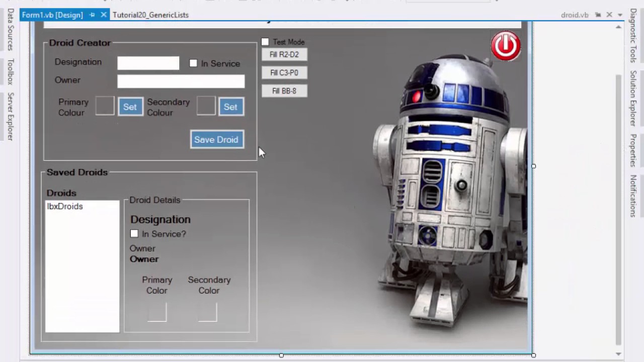644x362 pixels.
Task: Click the scroll down arrow of designer
Action: pyautogui.click(x=618, y=354)
